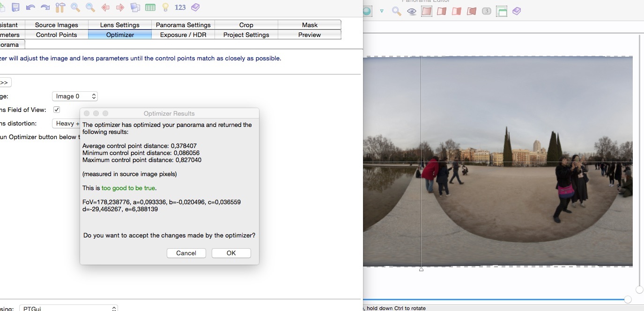Image resolution: width=644 pixels, height=311 pixels.
Task: Click the panorama preview image in editor
Action: pyautogui.click(x=498, y=161)
